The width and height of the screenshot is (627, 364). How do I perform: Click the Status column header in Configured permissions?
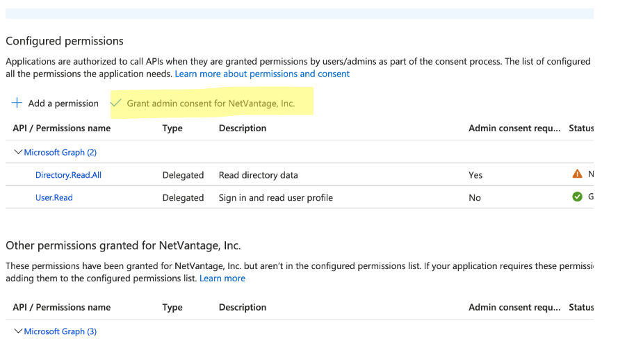(581, 128)
